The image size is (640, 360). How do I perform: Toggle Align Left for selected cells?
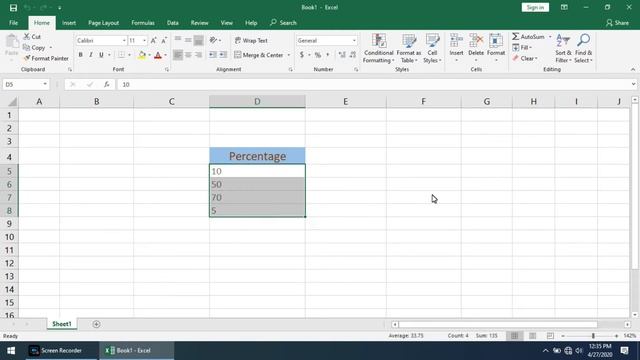tap(178, 55)
